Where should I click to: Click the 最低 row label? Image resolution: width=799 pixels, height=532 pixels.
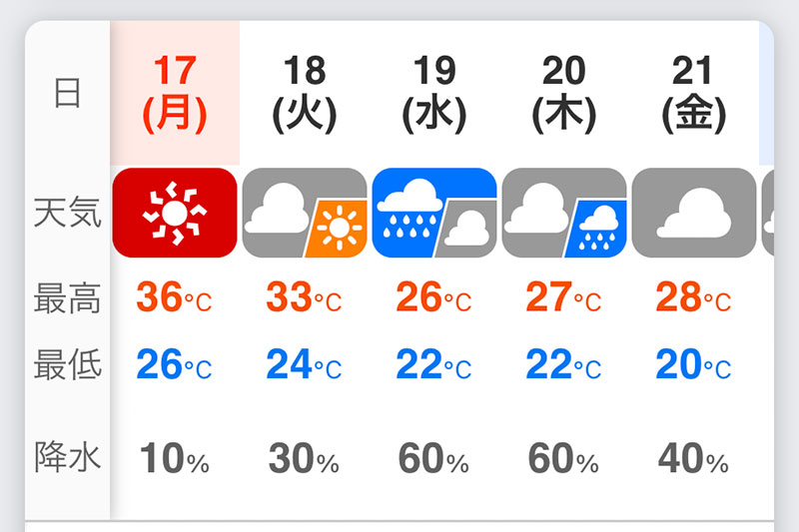pyautogui.click(x=68, y=365)
